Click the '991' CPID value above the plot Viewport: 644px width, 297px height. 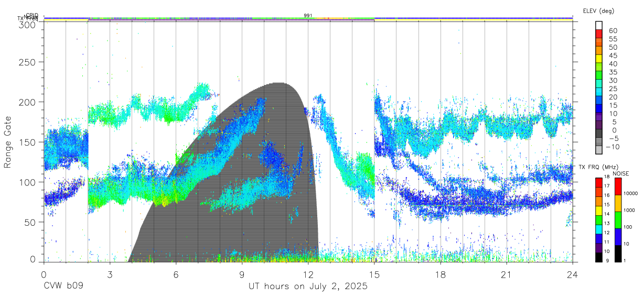pos(308,16)
